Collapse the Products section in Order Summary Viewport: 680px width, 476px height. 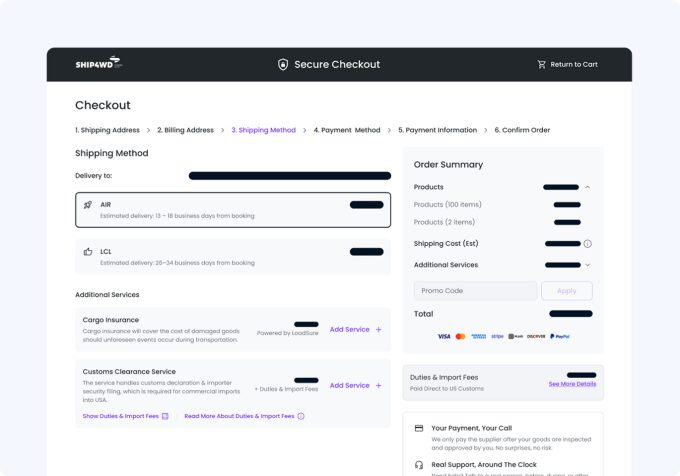point(588,187)
